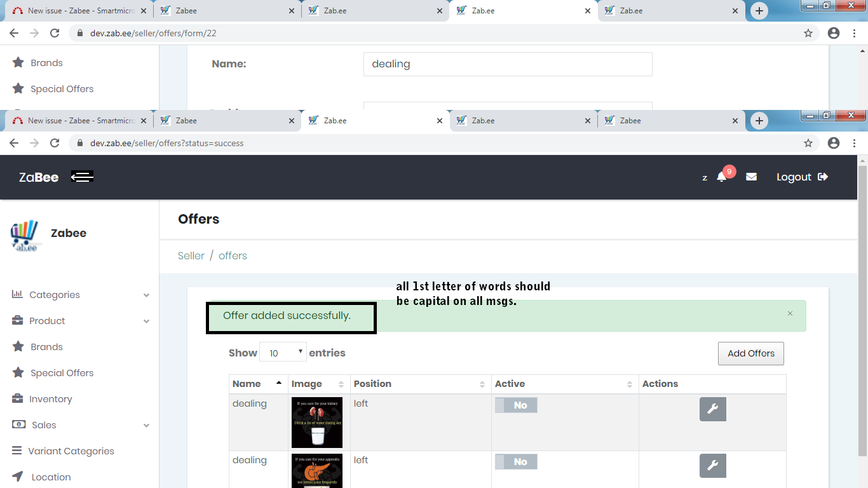The height and width of the screenshot is (488, 868).
Task: Sort the table by the Position column
Action: coord(421,384)
